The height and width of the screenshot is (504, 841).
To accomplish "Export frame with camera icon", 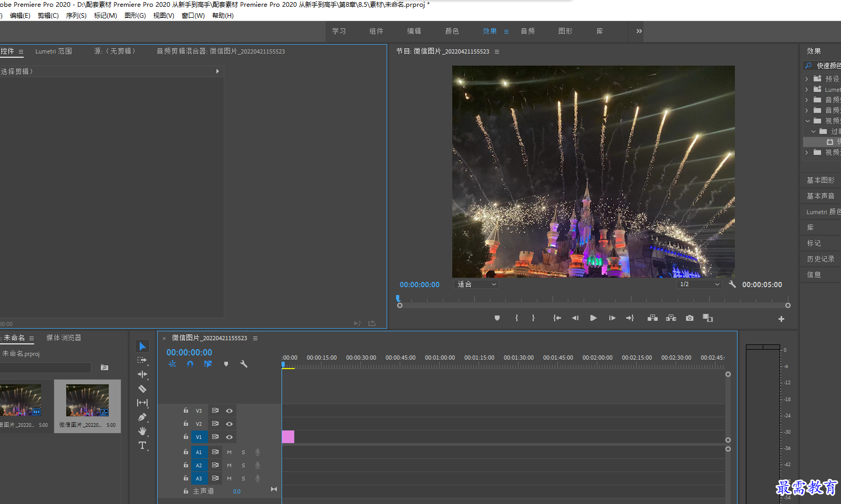I will [690, 318].
